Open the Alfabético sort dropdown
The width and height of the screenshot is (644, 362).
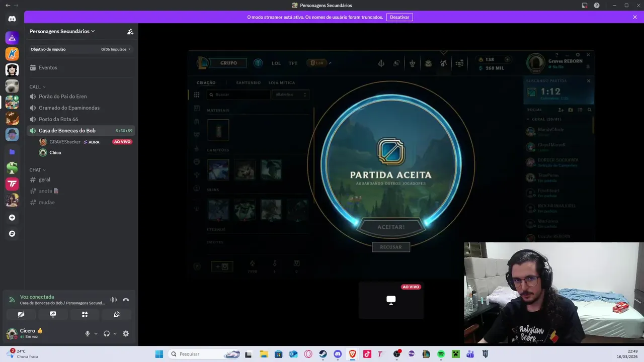point(290,95)
